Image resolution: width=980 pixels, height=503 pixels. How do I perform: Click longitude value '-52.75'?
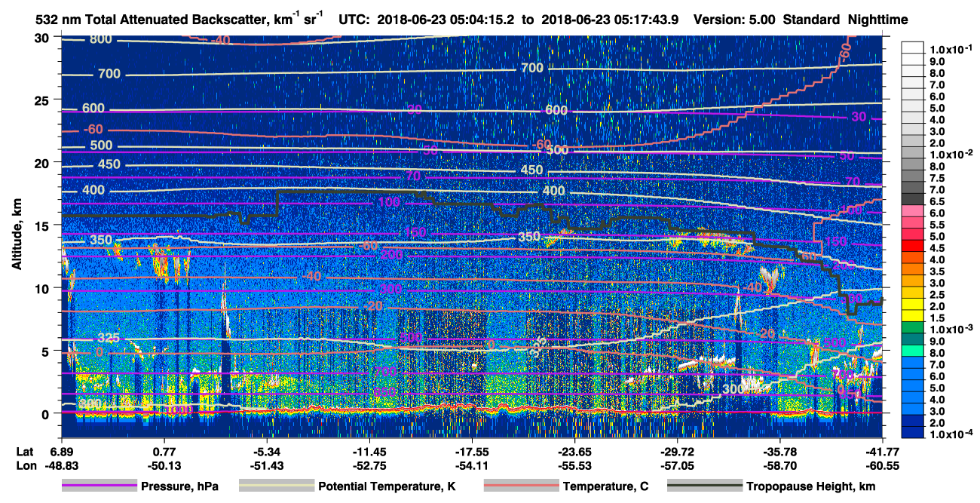[369, 466]
